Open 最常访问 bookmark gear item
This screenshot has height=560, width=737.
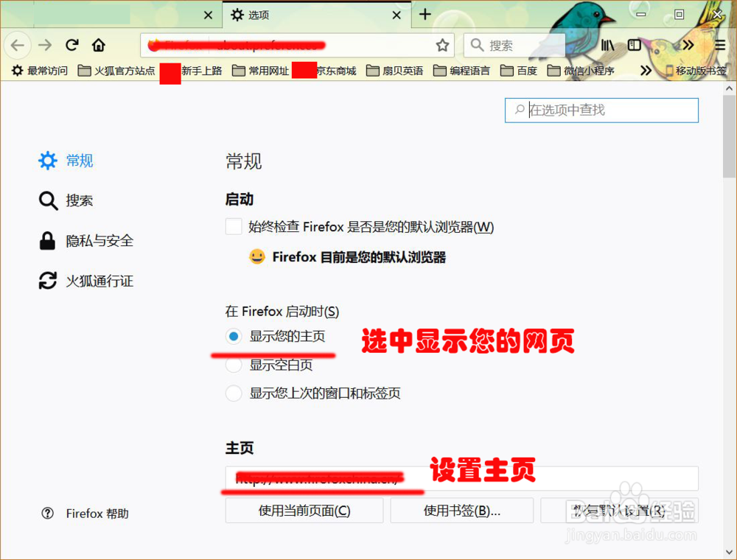(40, 71)
